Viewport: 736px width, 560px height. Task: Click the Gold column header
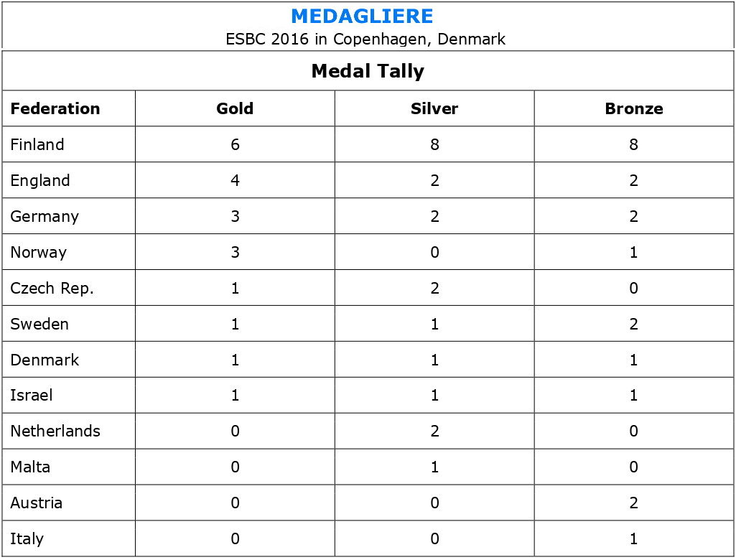pos(235,109)
